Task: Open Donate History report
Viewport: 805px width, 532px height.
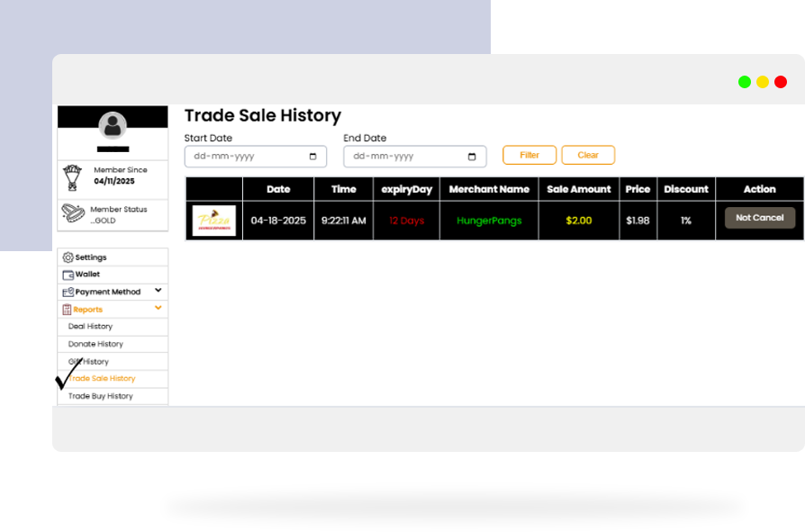Action: coord(95,344)
